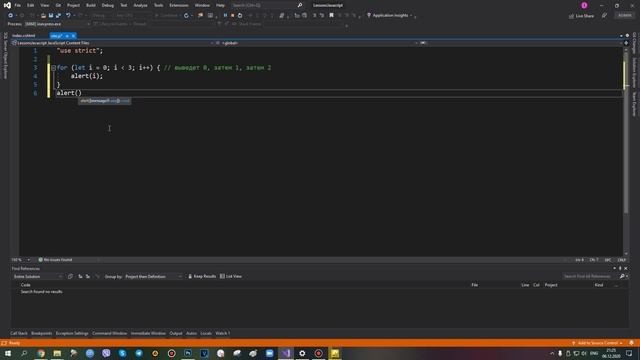Click the Live Share button
This screenshot has height=360, width=640.
click(x=582, y=16)
